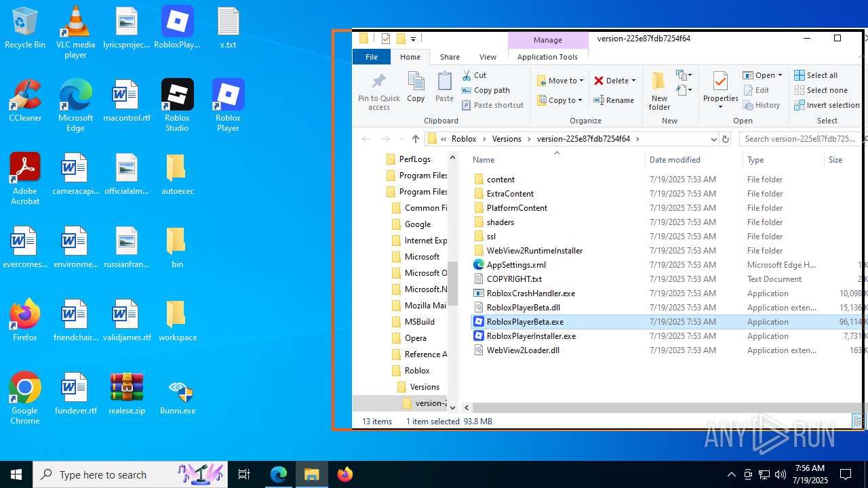This screenshot has width=868, height=488.
Task: Click Select all in ribbon
Action: pyautogui.click(x=816, y=75)
